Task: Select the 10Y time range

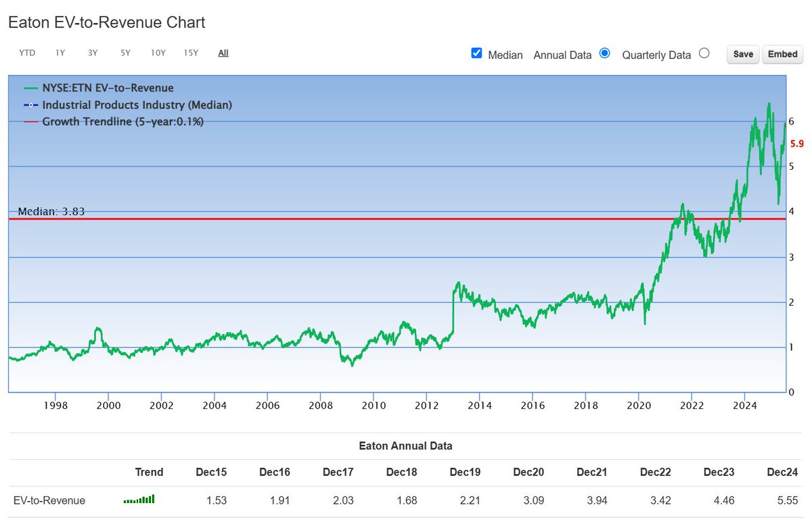Action: pos(158,53)
